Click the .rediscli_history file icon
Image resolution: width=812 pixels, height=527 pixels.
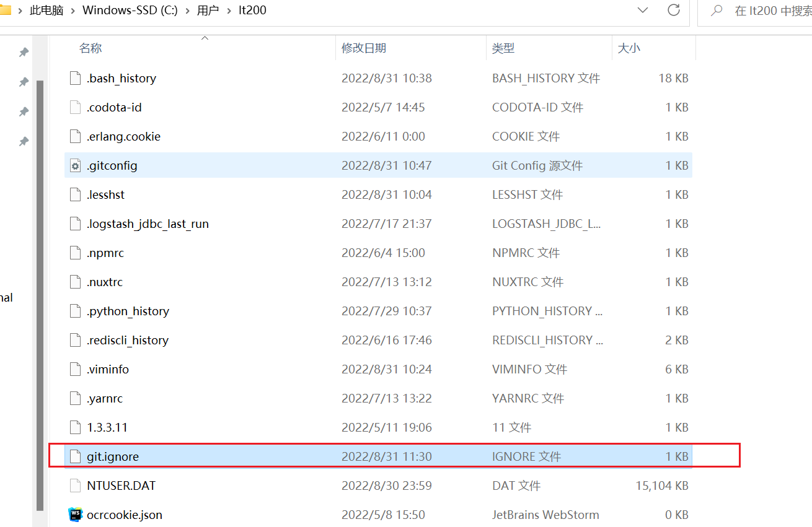[x=75, y=340]
